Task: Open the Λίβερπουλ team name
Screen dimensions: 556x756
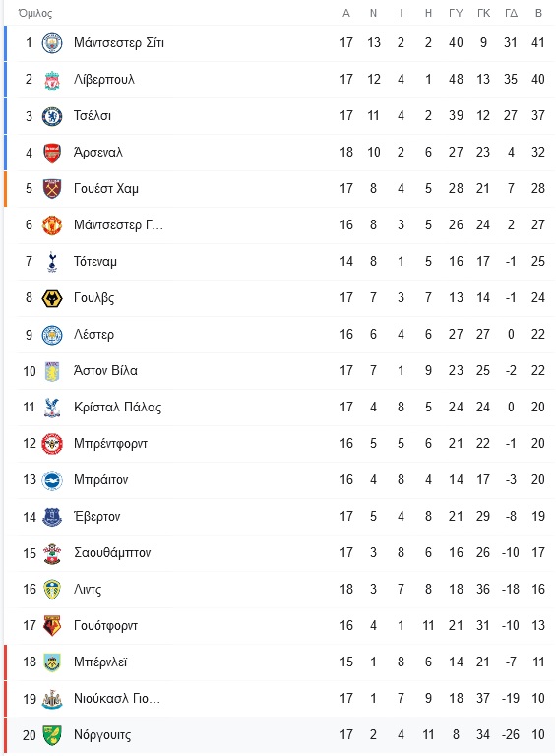Action: 104,80
